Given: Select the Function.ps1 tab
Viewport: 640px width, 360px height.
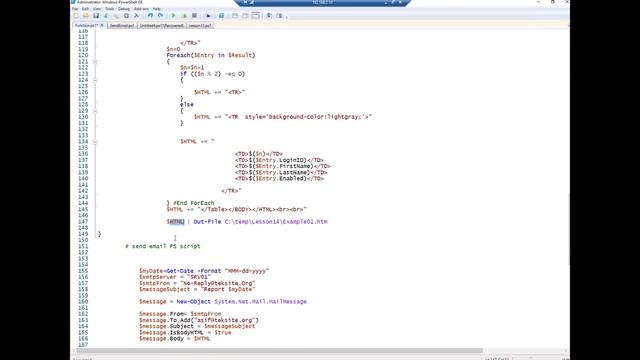Looking at the screenshot, I should [x=87, y=25].
